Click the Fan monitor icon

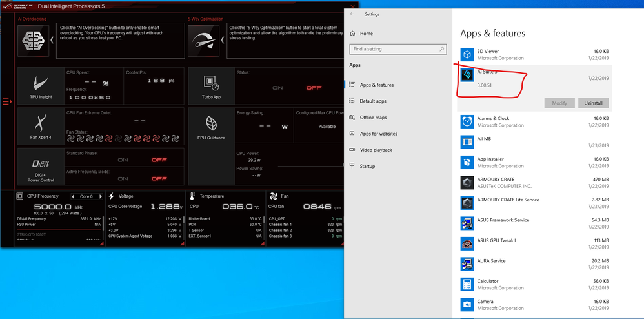tap(274, 196)
